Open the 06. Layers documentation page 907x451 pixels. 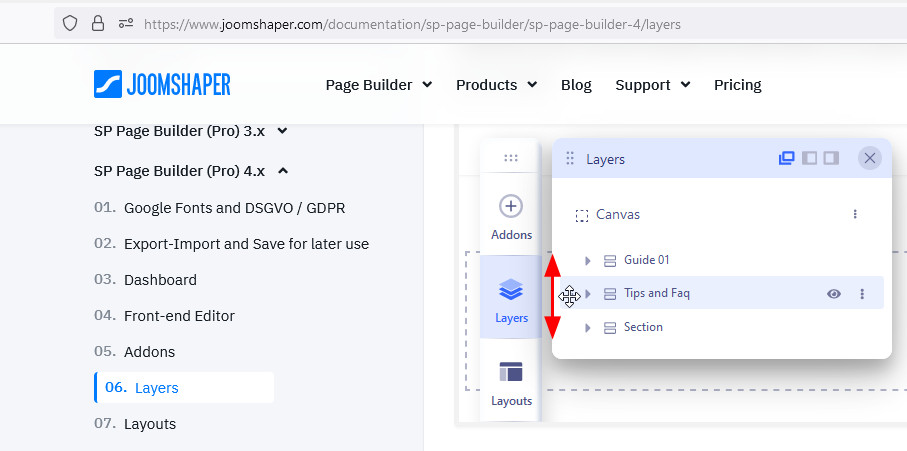tap(184, 387)
